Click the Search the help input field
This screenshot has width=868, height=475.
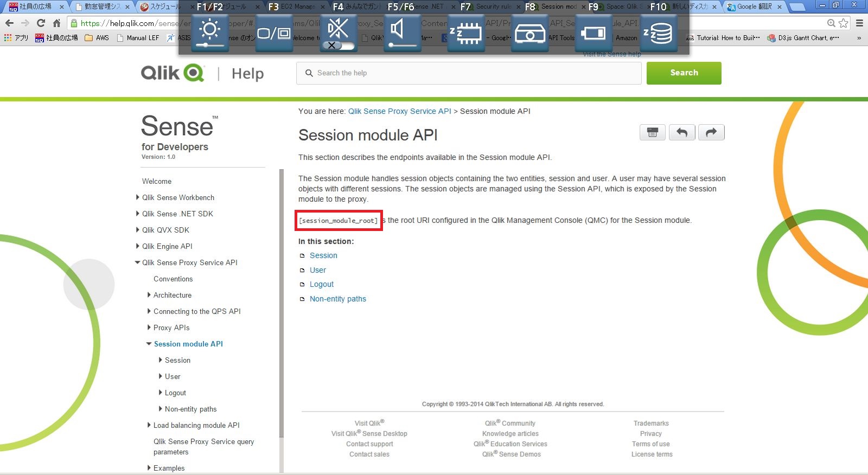469,73
